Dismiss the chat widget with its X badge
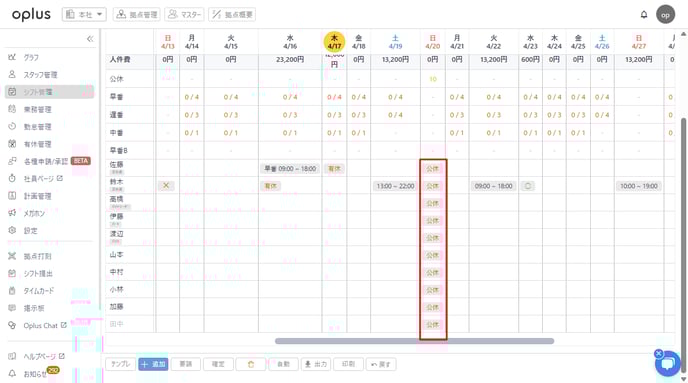Screen dimensions: 688x383 point(658,354)
